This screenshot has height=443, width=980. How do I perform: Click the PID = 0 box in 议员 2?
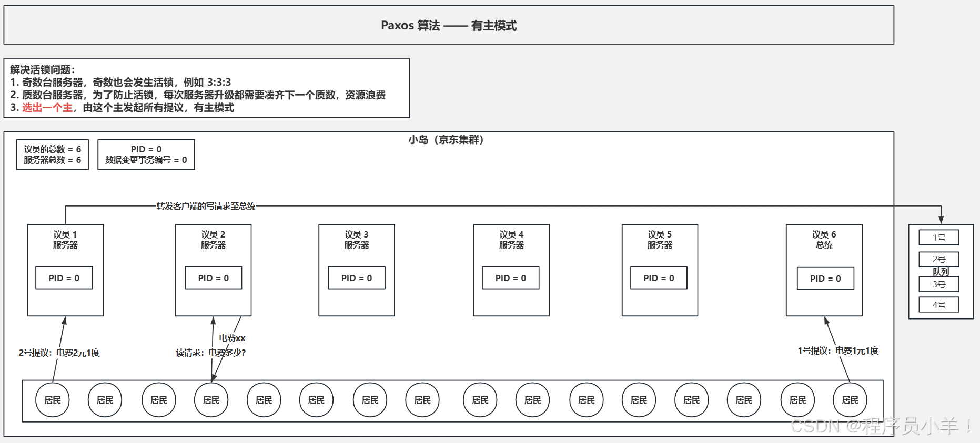(x=214, y=278)
